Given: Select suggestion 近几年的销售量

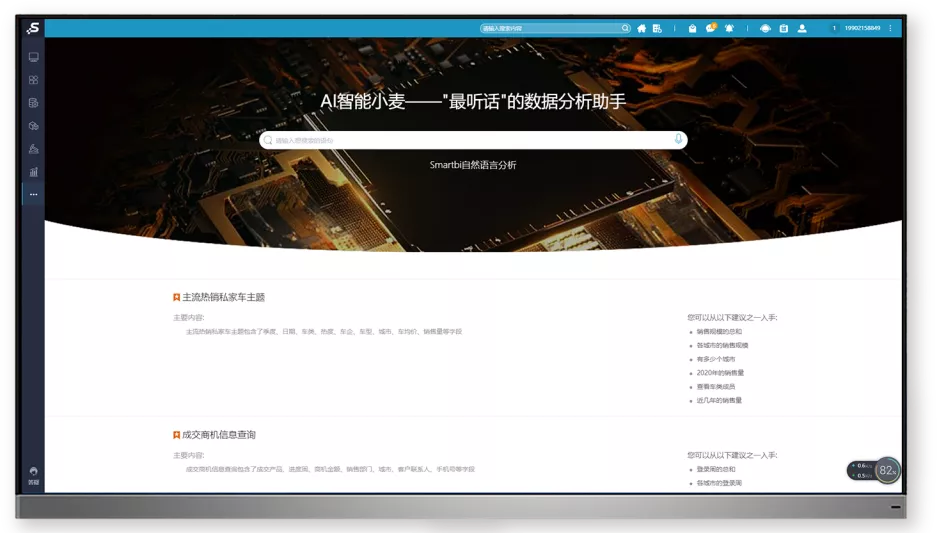Looking at the screenshot, I should [x=719, y=400].
